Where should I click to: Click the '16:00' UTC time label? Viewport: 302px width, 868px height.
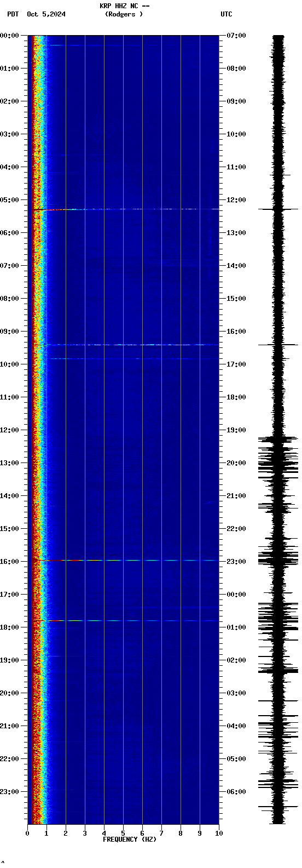pos(236,332)
